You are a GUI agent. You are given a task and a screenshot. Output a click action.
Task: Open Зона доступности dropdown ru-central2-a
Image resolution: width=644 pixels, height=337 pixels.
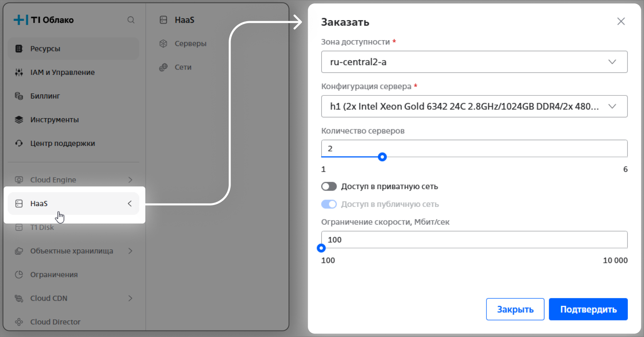474,62
